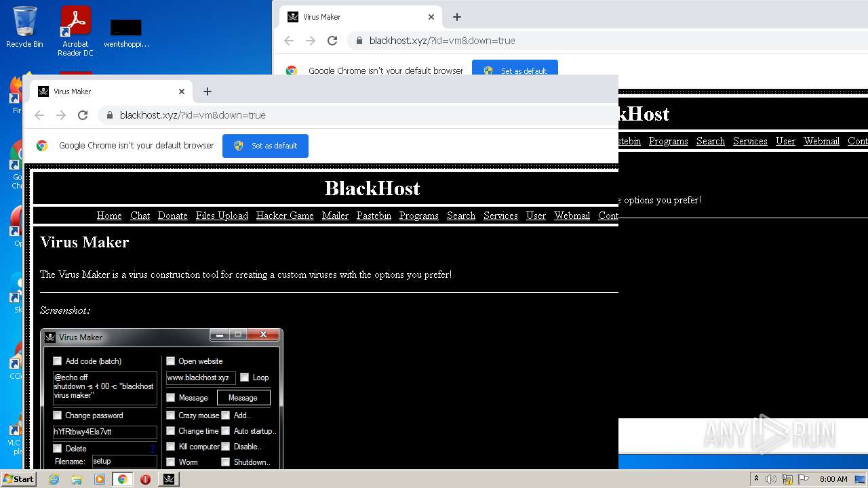This screenshot has width=868, height=488.
Task: Open the Donate link
Action: [x=172, y=216]
